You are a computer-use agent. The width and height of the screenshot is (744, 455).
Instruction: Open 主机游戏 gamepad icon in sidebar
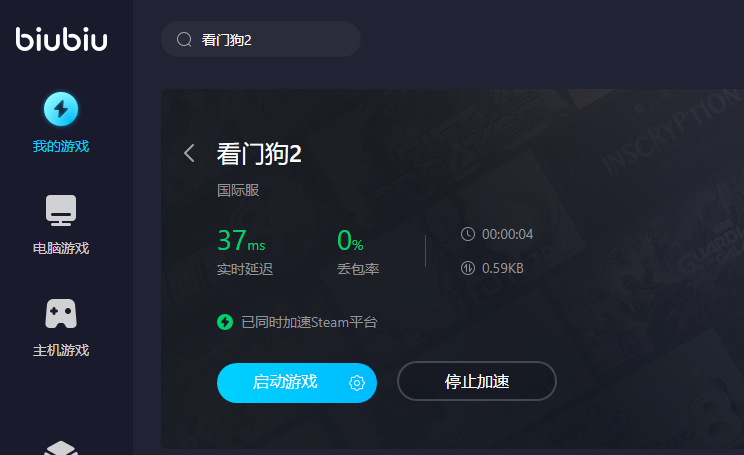[x=61, y=314]
